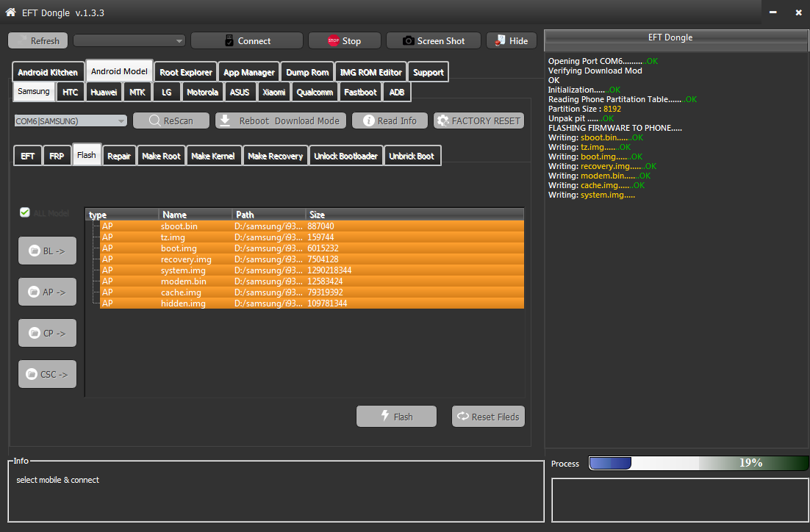
Task: Click the Screen Shot camera icon
Action: 408,41
